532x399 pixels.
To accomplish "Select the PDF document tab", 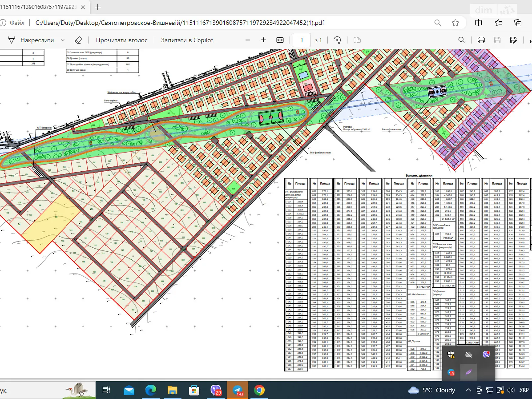I will coord(39,7).
